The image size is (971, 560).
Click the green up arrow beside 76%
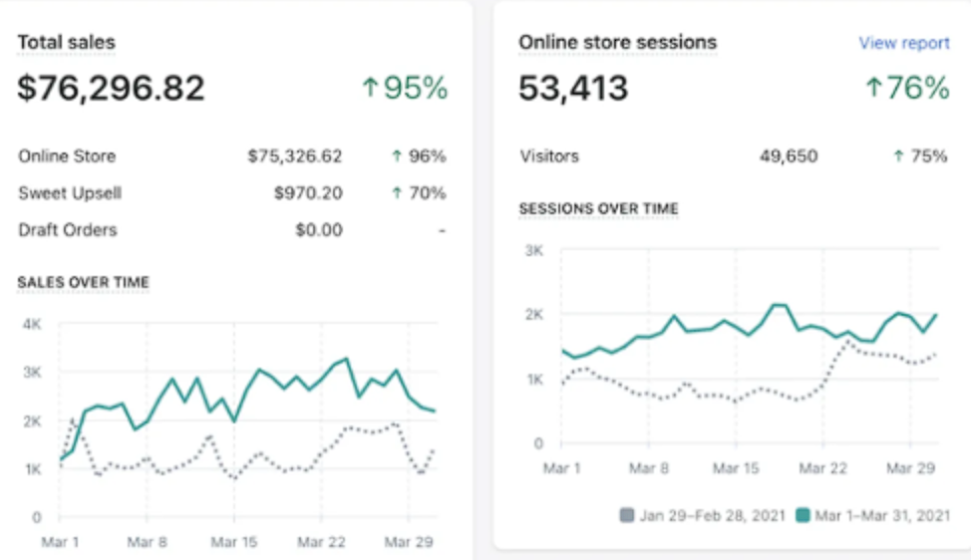click(x=874, y=89)
